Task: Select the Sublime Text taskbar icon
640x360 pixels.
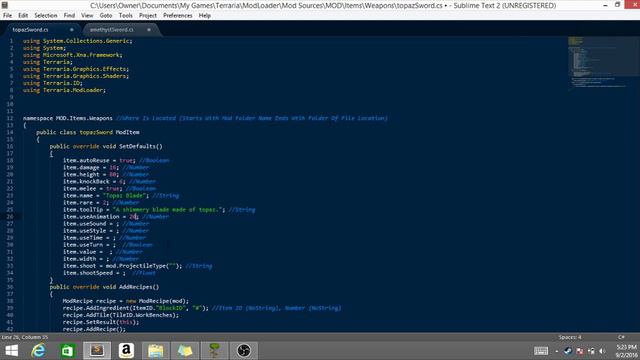Action: 97,351
